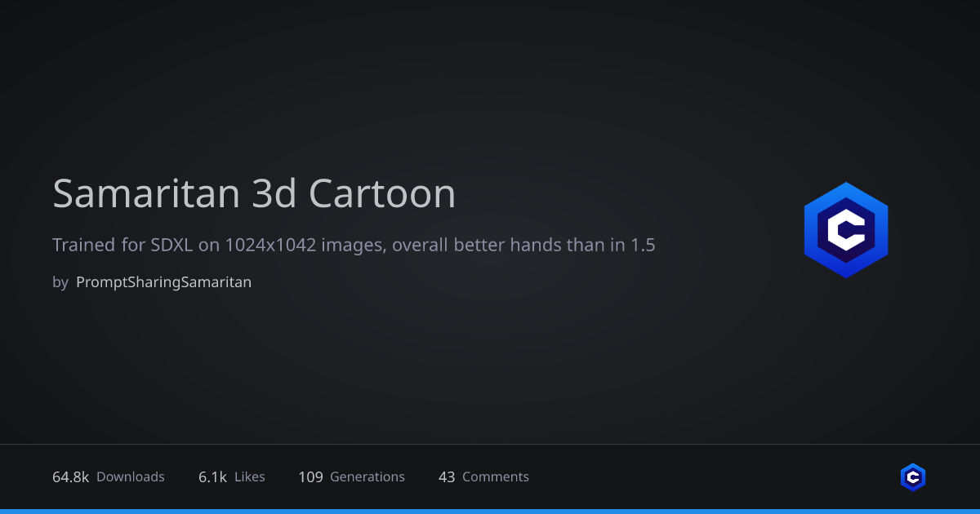Open the PromptSharingSamaritan author profile
The image size is (980, 514).
click(163, 282)
